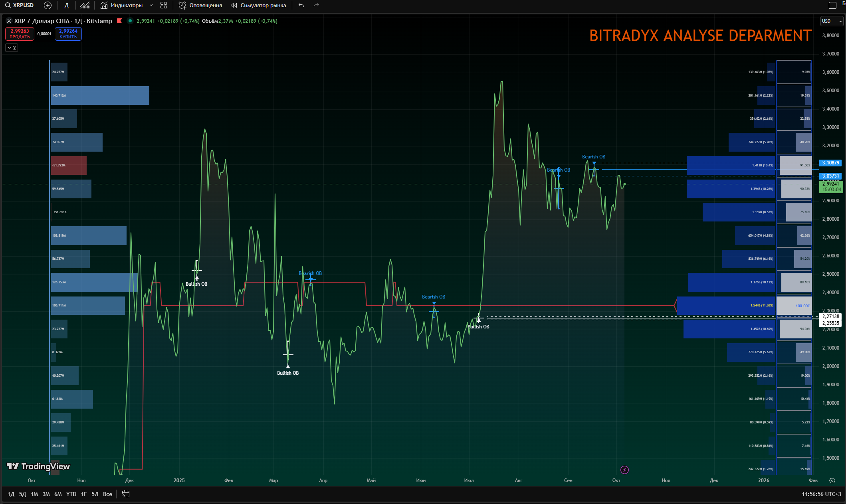This screenshot has height=504, width=846.
Task: Click the blue КУПИТЬ buy button
Action: pyautogui.click(x=68, y=34)
